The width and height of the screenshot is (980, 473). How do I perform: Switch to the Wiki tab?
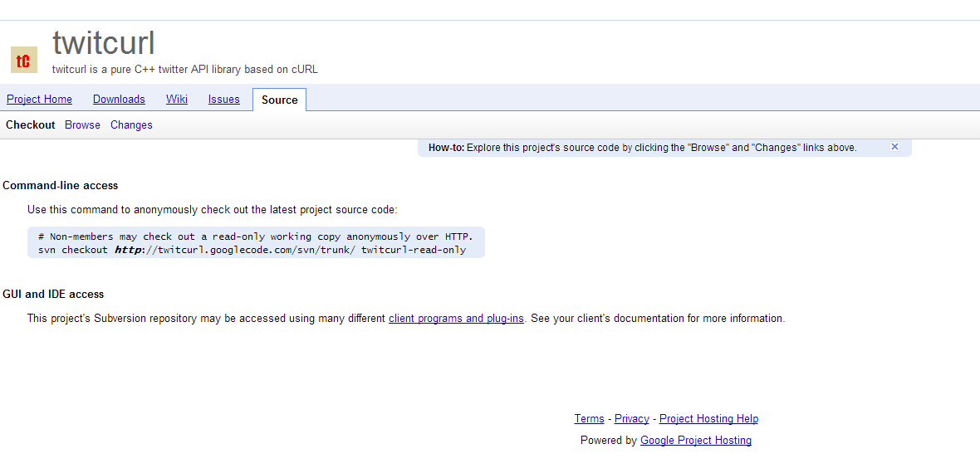pyautogui.click(x=177, y=100)
